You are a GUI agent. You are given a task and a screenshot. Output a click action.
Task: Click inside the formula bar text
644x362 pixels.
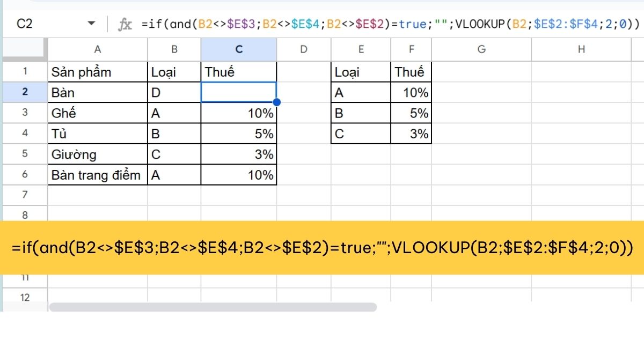(391, 24)
